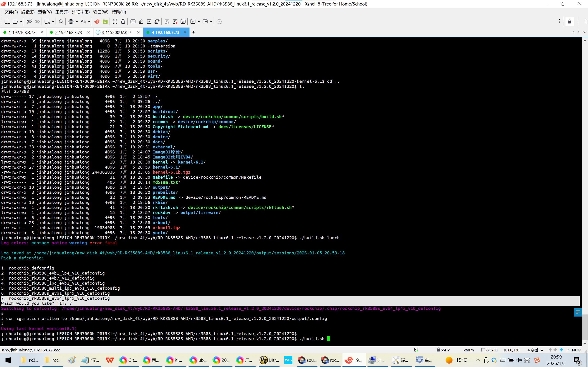Click the red Xmanager swirl icon
588x367 pixels.
click(x=97, y=22)
